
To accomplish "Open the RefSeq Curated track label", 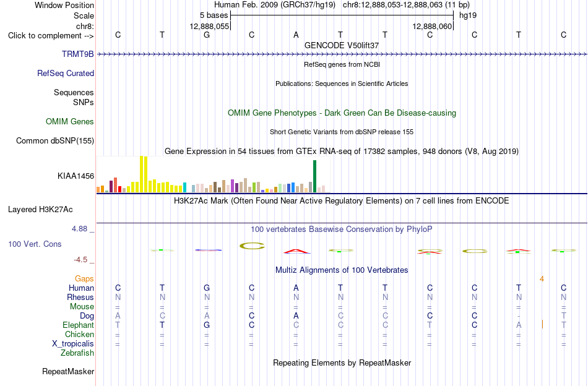I will 66,73.
